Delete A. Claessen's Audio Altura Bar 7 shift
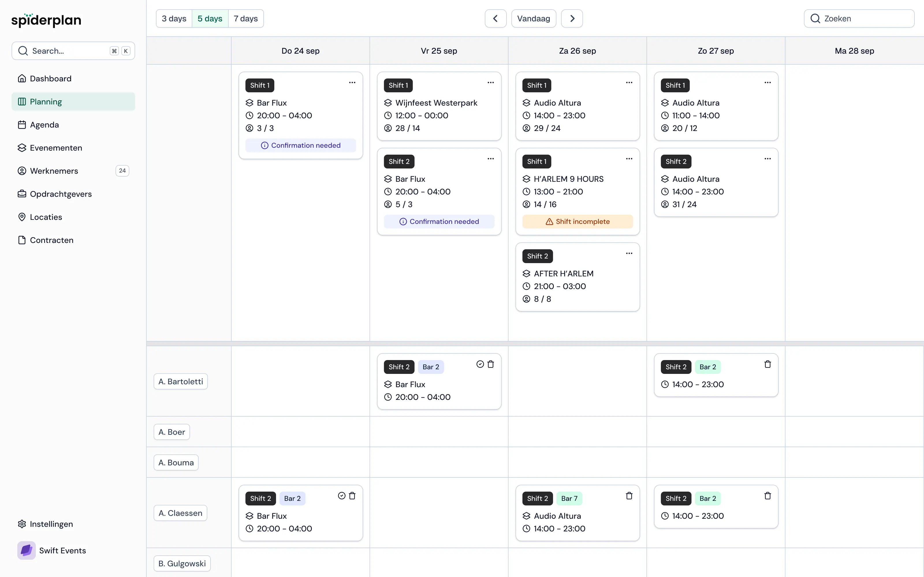Viewport: 924px width, 577px height. [629, 496]
